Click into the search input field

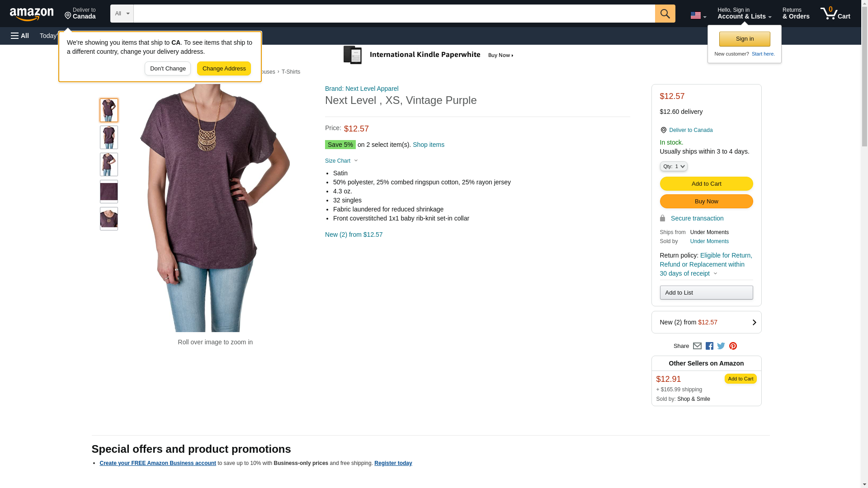[x=393, y=14]
